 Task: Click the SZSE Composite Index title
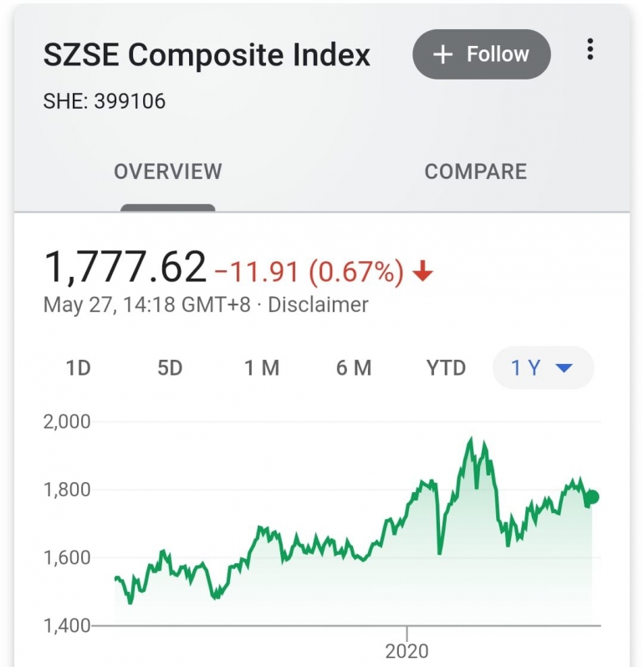click(207, 55)
